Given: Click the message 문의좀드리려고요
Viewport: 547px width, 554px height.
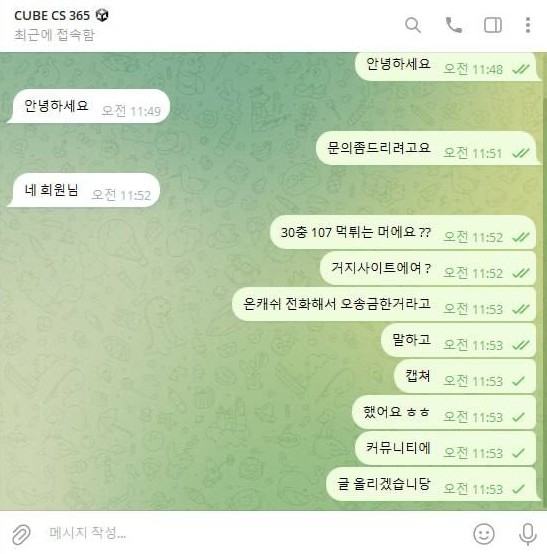Looking at the screenshot, I should [428, 148].
